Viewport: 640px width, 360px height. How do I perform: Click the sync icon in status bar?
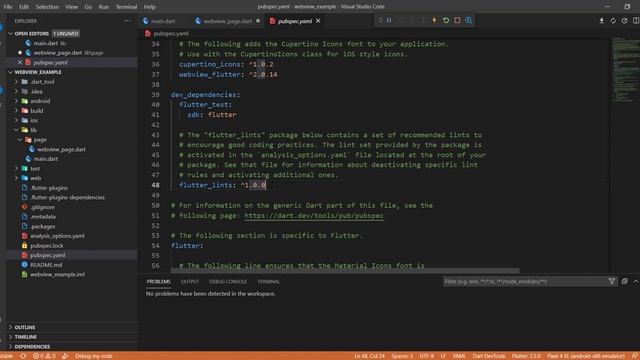pyautogui.click(x=23, y=356)
